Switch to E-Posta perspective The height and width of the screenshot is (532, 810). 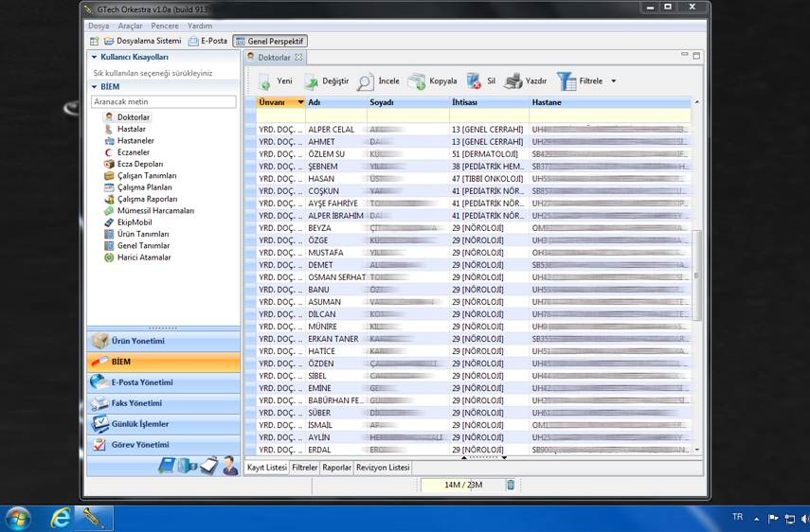(x=207, y=41)
